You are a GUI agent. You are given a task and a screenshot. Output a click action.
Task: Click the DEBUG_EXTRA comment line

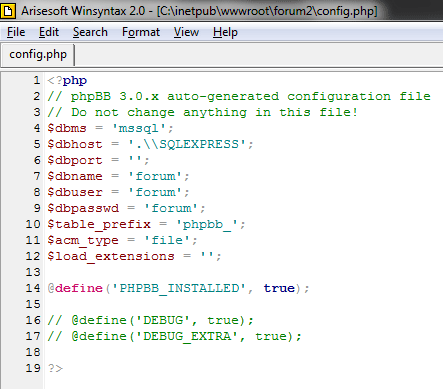click(x=174, y=336)
